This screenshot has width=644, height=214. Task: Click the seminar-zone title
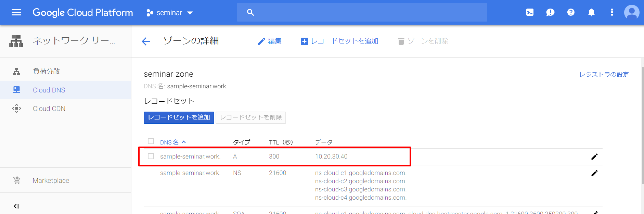coord(168,74)
